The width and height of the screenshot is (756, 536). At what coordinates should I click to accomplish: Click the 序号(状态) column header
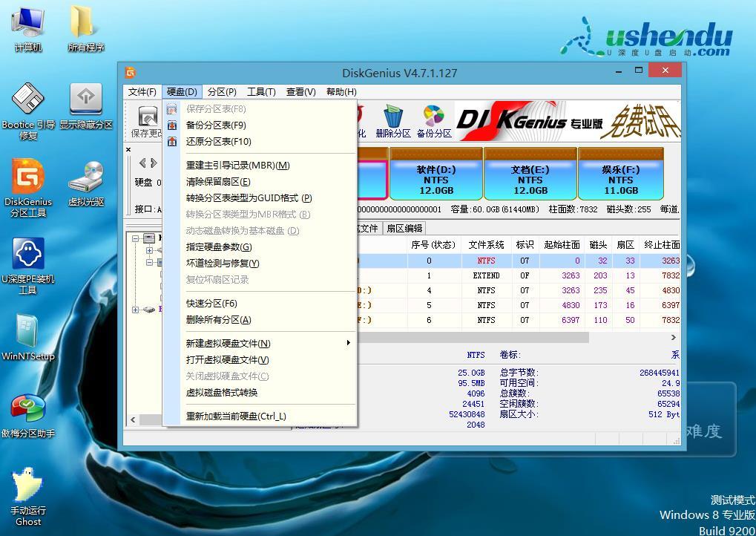point(433,245)
